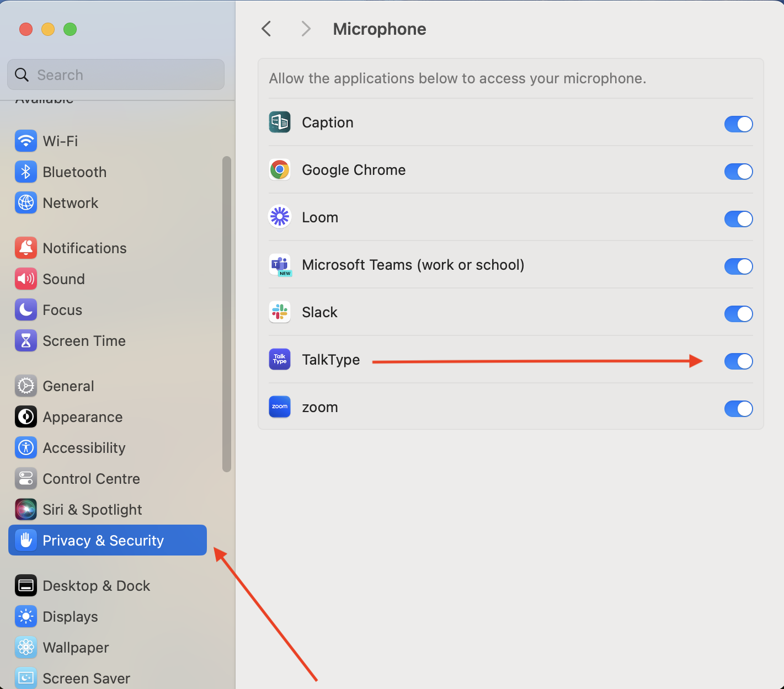
Task: Click the Screen Time hourglass icon
Action: [26, 341]
